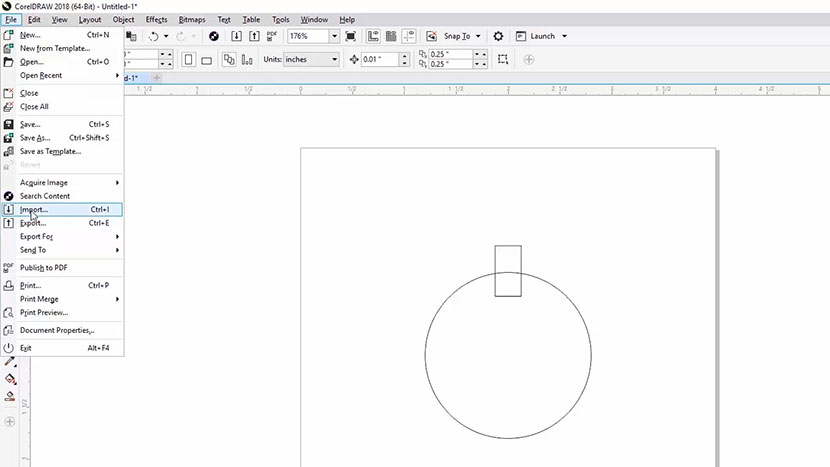Viewport: 830px width, 467px height.
Task: Toggle the Show guidelines button
Action: click(407, 36)
